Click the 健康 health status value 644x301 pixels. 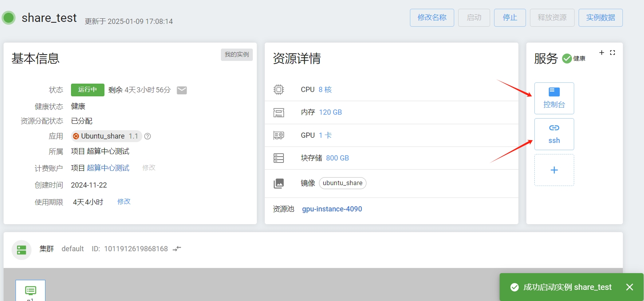click(x=78, y=106)
